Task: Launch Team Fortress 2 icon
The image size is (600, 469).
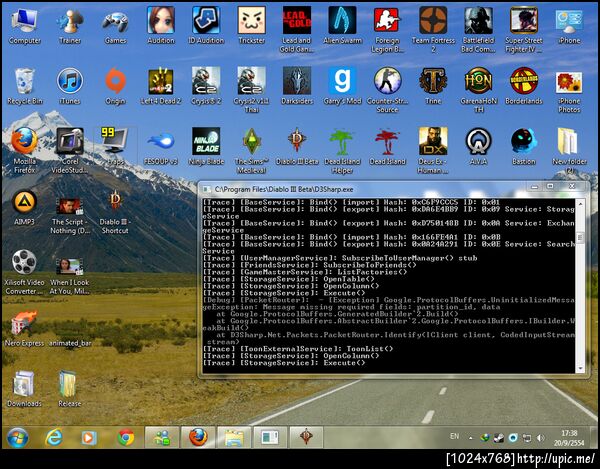Action: click(x=433, y=30)
